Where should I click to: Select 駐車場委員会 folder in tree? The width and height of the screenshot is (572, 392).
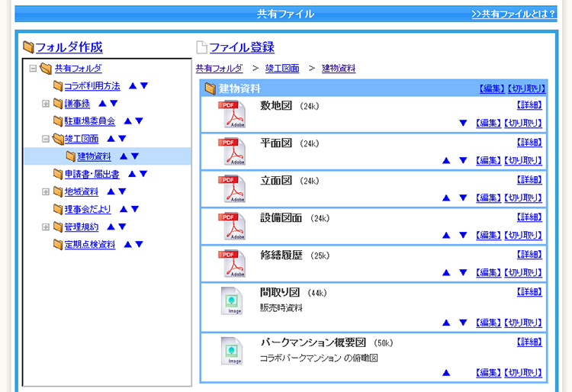(x=90, y=121)
